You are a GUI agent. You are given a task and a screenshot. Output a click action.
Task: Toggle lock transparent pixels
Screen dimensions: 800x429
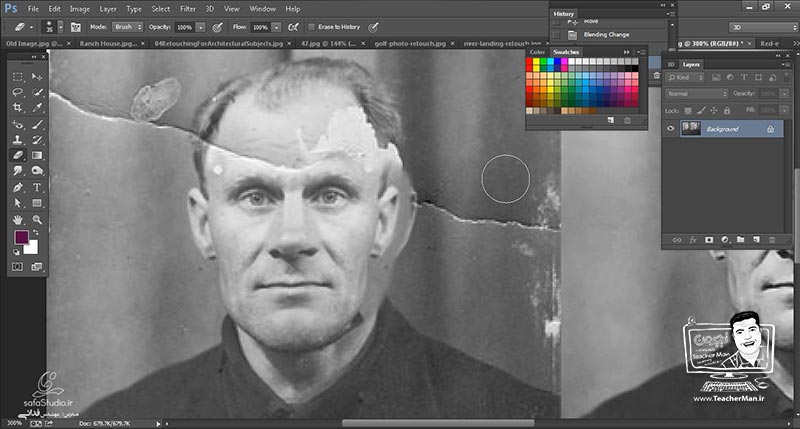688,110
